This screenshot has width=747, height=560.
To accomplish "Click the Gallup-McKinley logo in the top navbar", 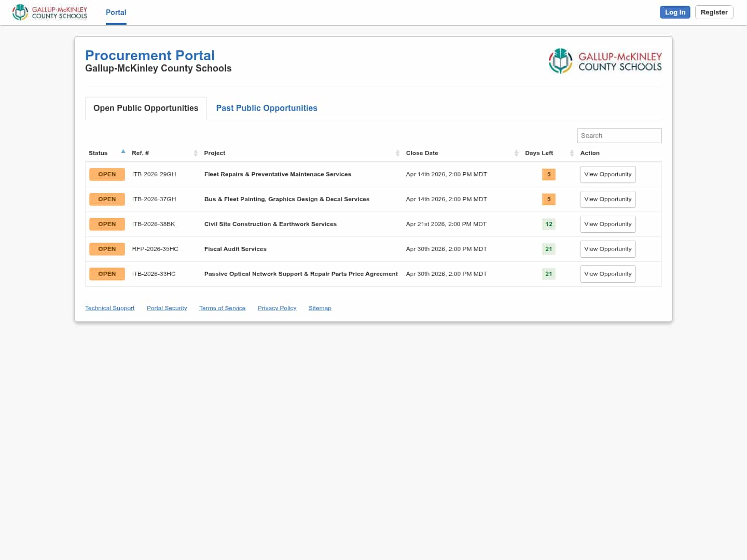I will point(50,12).
